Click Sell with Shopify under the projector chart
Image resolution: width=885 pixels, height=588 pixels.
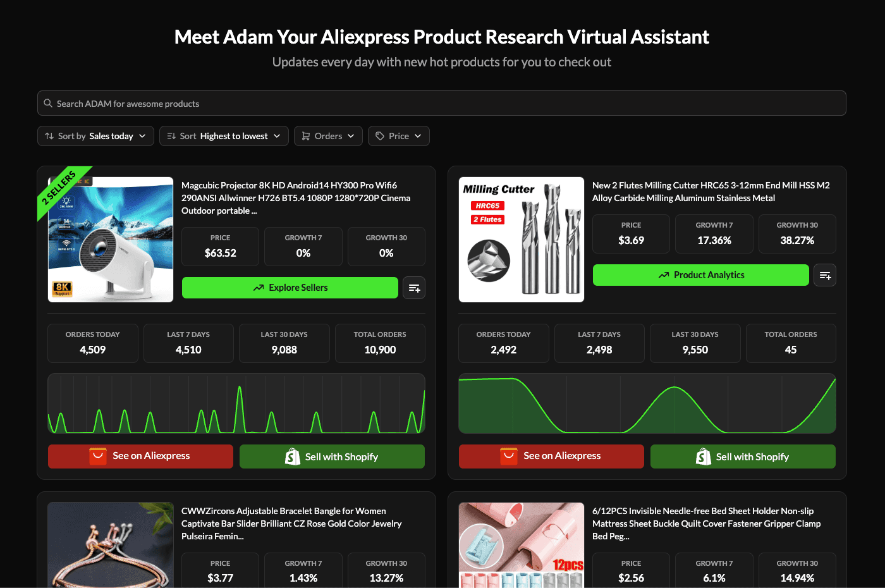(332, 456)
